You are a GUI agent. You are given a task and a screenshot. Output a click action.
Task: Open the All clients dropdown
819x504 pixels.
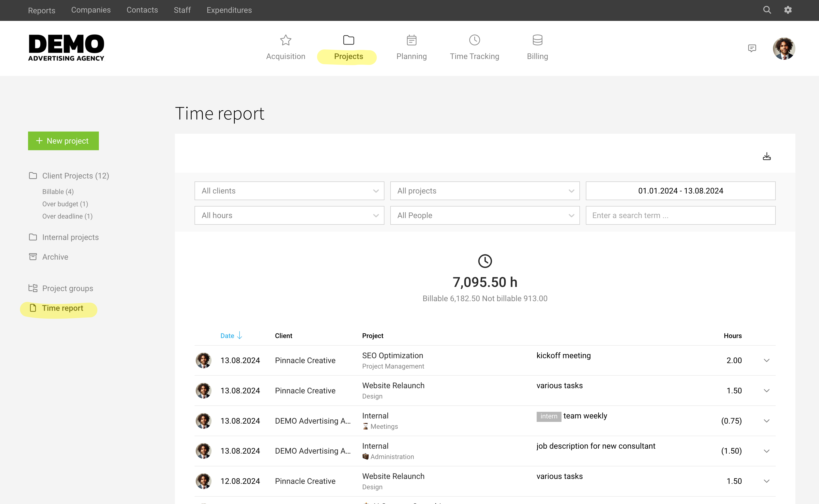(289, 191)
